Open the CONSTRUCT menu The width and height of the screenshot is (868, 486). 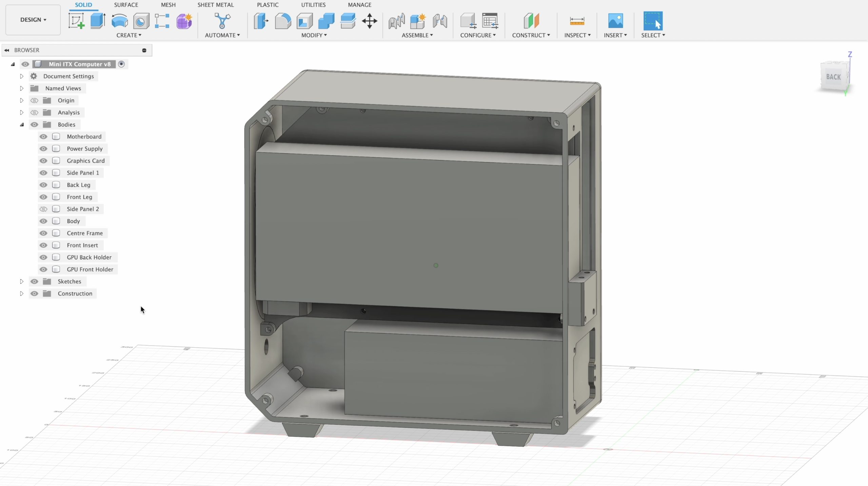(531, 35)
